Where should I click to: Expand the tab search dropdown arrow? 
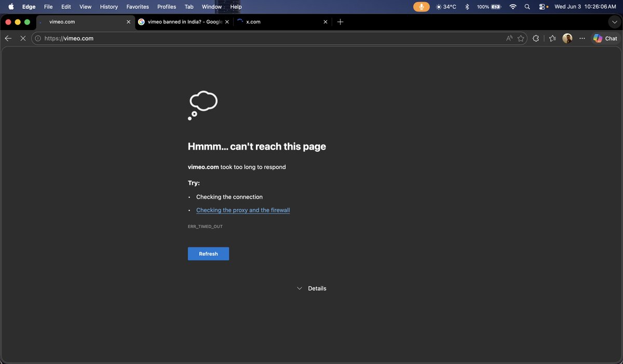pos(615,22)
